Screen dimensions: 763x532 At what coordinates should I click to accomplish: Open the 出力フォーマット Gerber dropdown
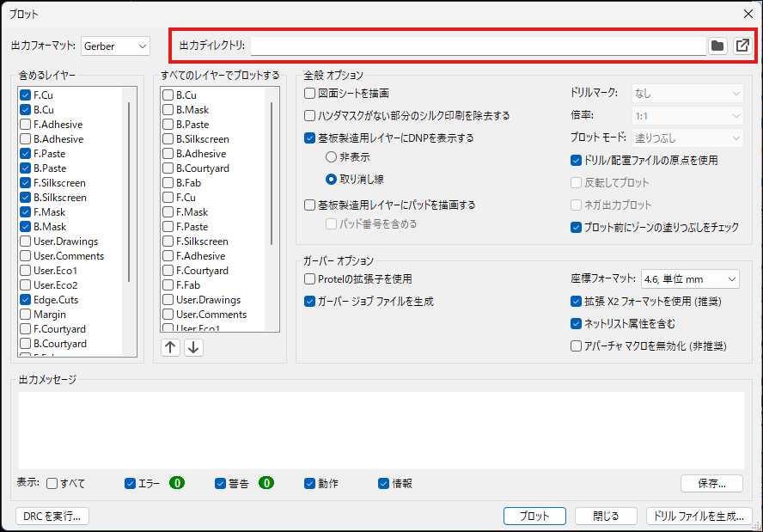(116, 46)
